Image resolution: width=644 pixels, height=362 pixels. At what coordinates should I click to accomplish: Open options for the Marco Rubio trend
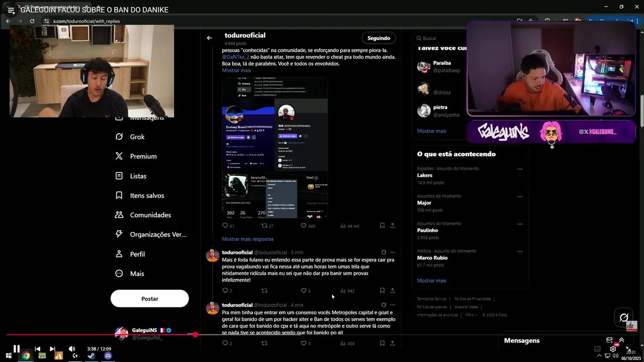(520, 251)
